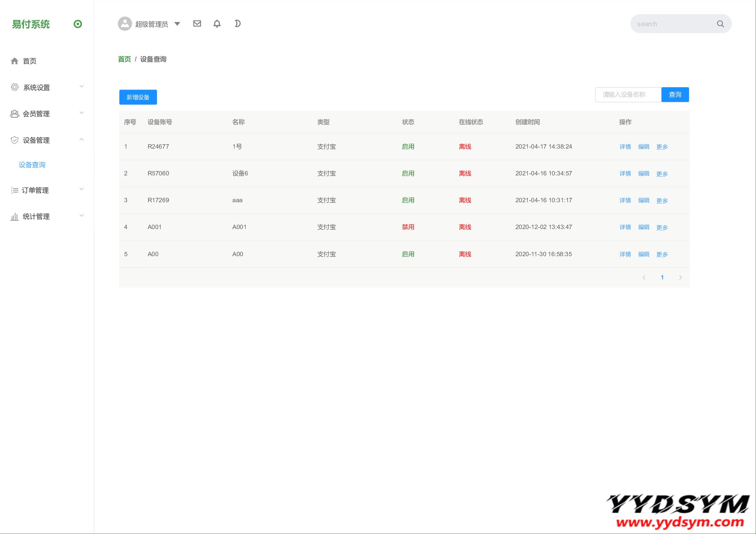The image size is (756, 534).
Task: Click the 统计管理 bar chart icon
Action: tap(15, 216)
